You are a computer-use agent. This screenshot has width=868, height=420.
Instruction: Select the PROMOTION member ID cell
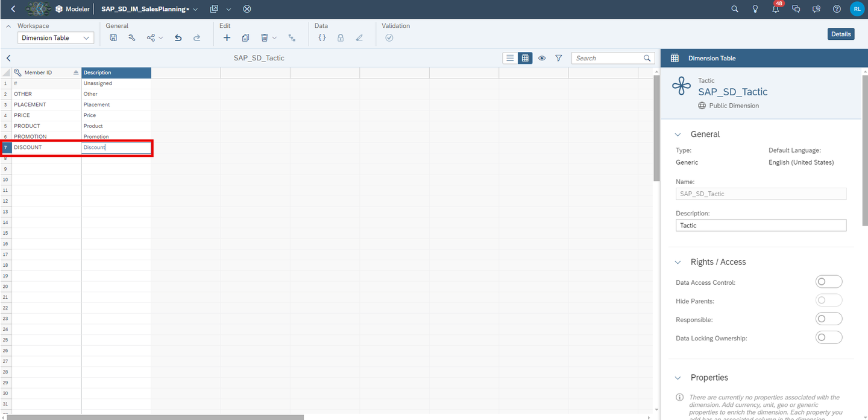click(x=46, y=136)
